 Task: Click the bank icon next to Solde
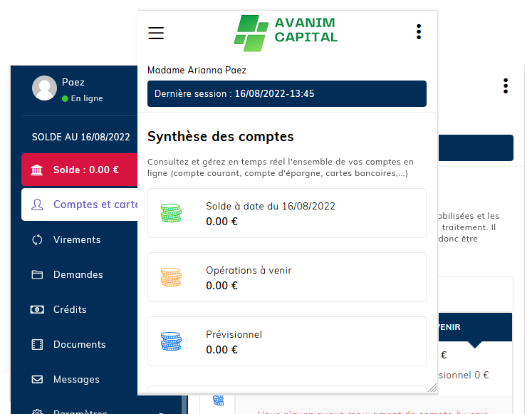[36, 170]
